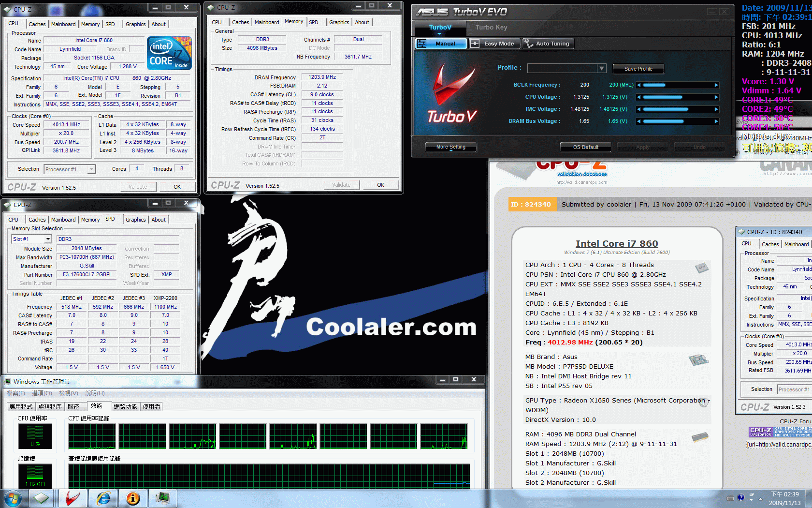Click motherboard image beside MB Brand Asus

(698, 360)
